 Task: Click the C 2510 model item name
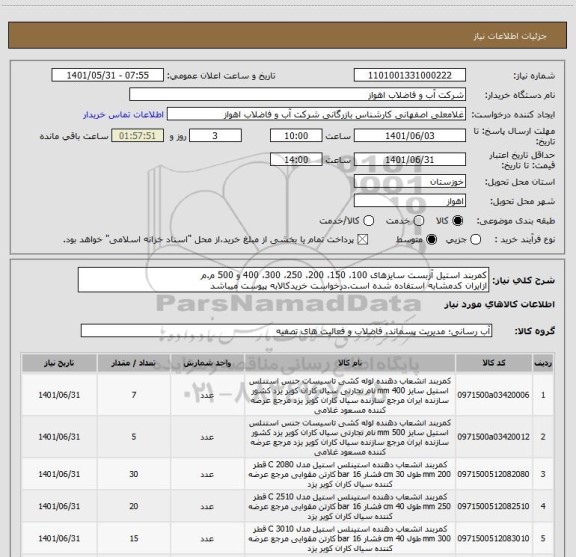[x=350, y=507]
